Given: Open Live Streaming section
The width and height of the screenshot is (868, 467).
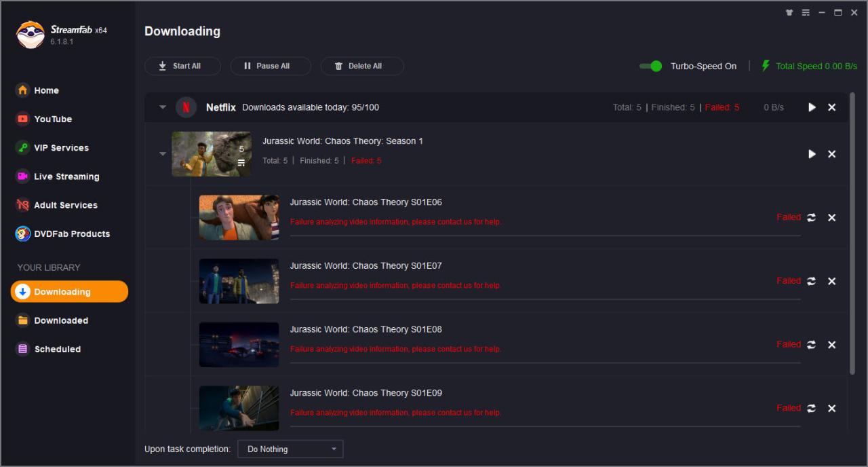Looking at the screenshot, I should [x=68, y=176].
